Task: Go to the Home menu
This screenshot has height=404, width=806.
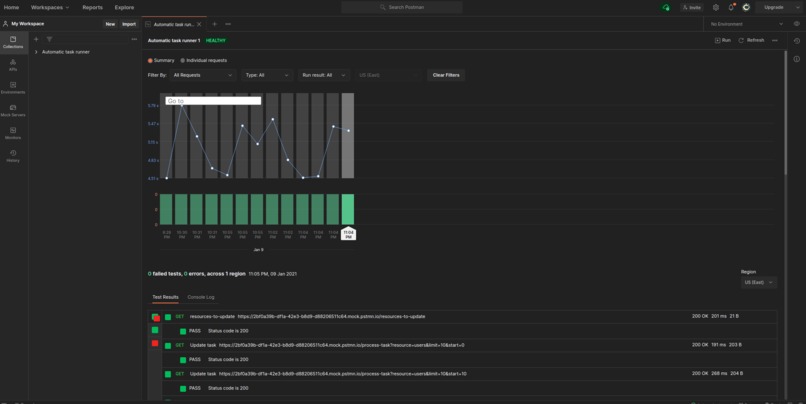Action: [11, 7]
